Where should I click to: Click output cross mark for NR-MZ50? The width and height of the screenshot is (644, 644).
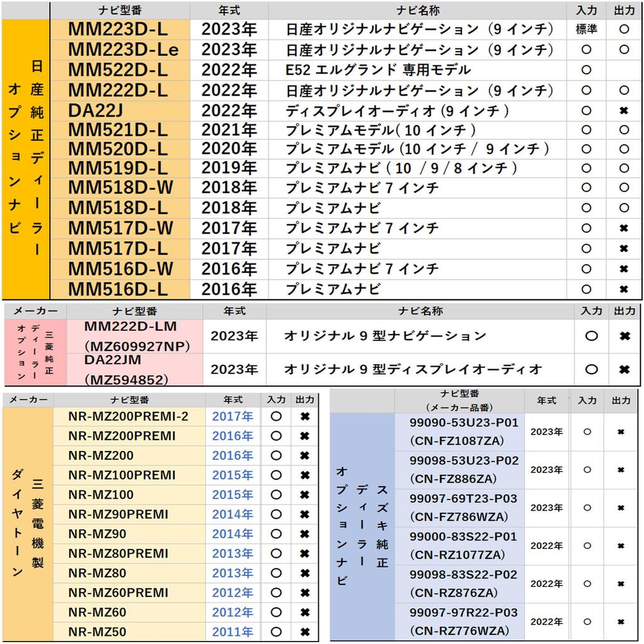[x=305, y=631]
